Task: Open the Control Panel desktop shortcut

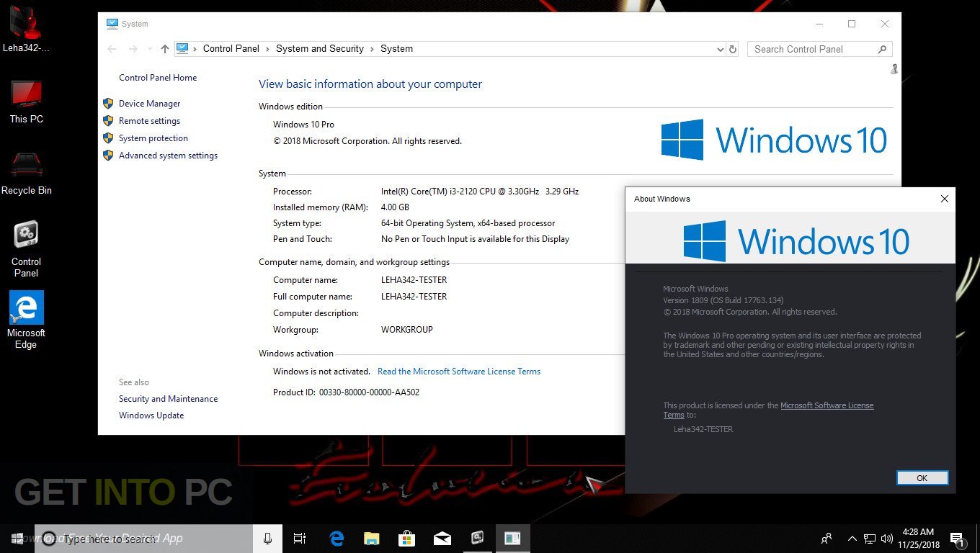Action: (26, 249)
